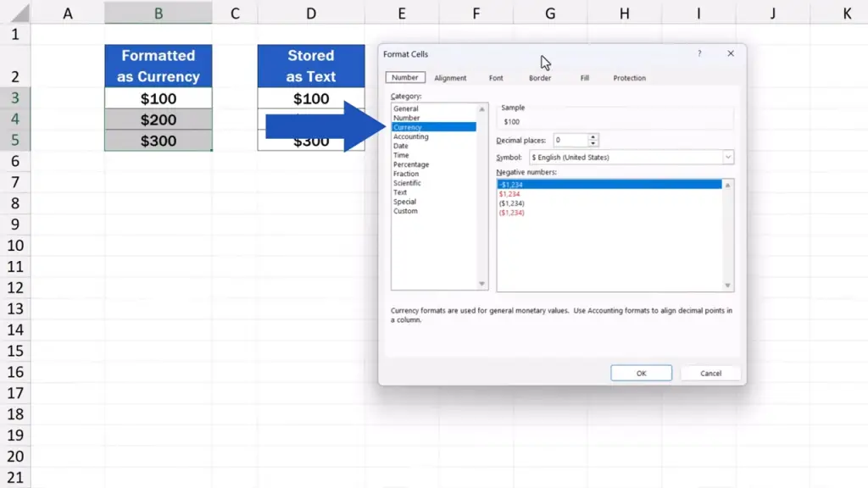Image resolution: width=868 pixels, height=488 pixels.
Task: Open the Fill tab
Action: pyautogui.click(x=585, y=78)
